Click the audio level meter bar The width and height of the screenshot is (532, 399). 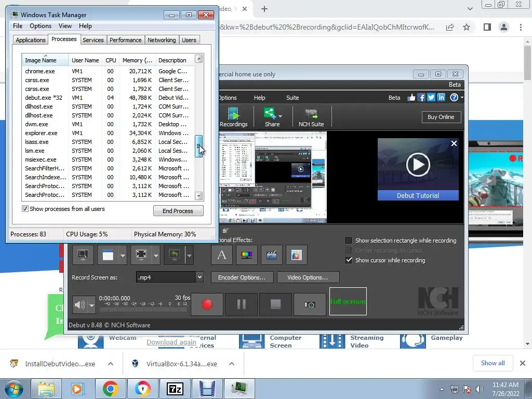pyautogui.click(x=143, y=310)
